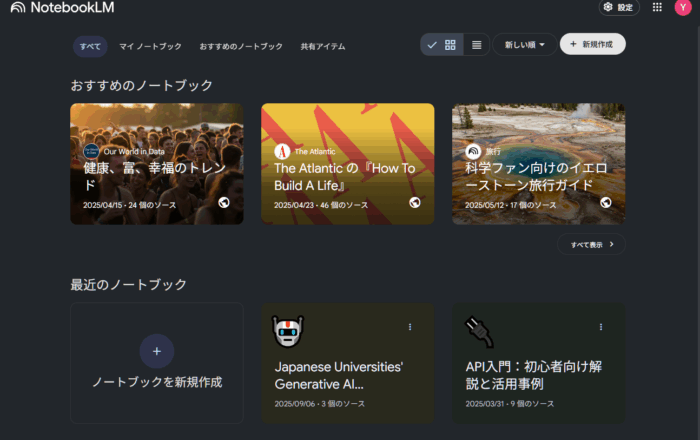
Task: Click the globe icon on Yellowstone travel guide card
Action: coord(606,202)
